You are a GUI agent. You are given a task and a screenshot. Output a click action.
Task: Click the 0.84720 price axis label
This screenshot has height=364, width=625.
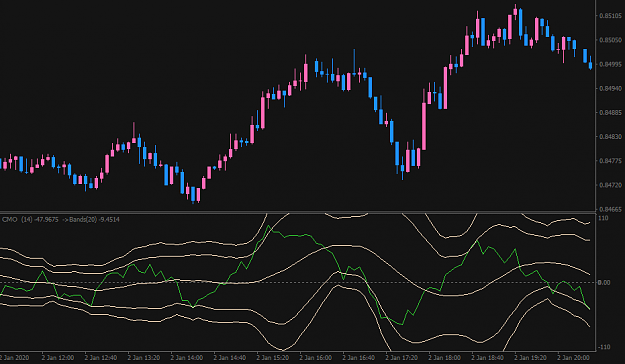[x=610, y=185]
